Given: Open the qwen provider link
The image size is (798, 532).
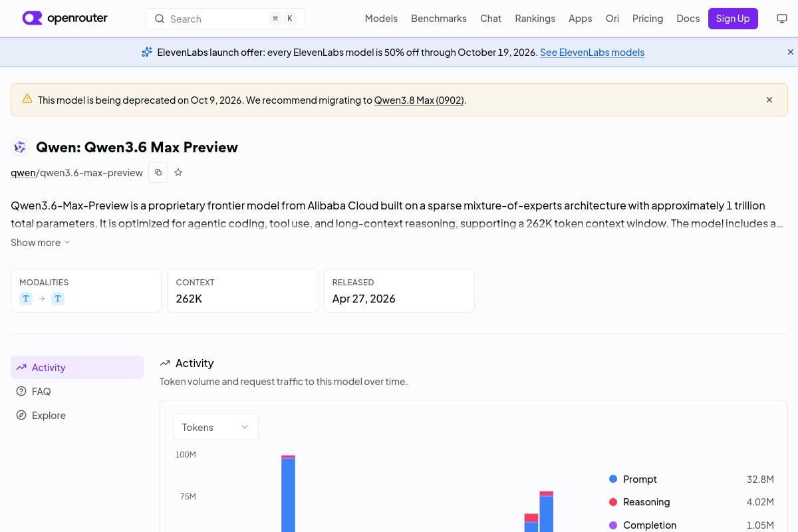Looking at the screenshot, I should 23,173.
